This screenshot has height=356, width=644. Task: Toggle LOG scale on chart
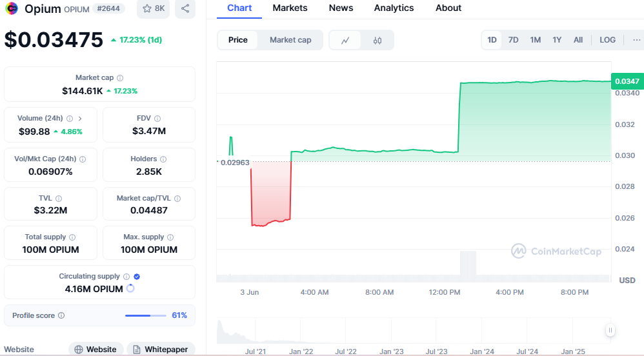(x=607, y=40)
